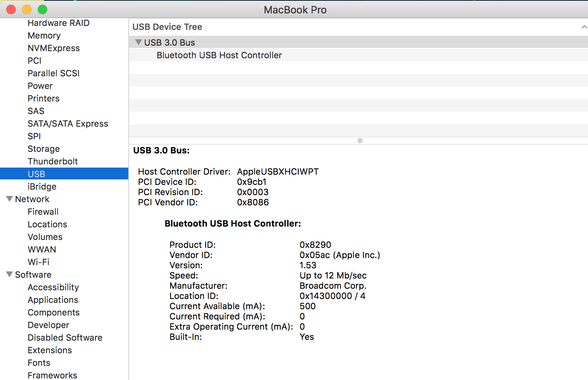Click the Product ID value 0x8290
The image size is (588, 380).
click(315, 245)
